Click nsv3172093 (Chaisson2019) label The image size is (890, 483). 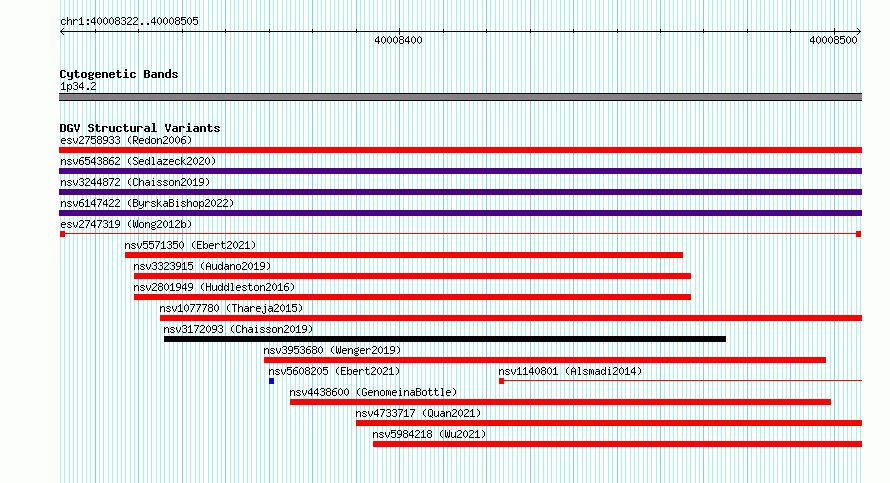tap(238, 329)
